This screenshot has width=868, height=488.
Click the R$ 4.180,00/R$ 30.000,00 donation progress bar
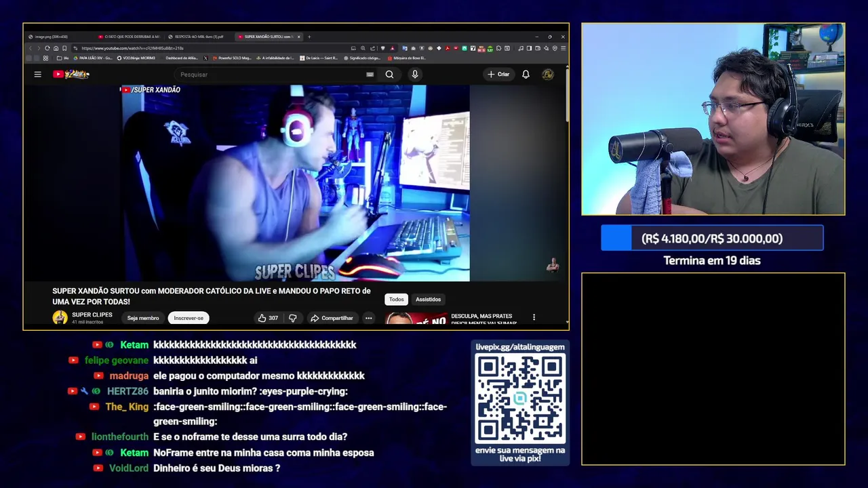click(x=712, y=239)
